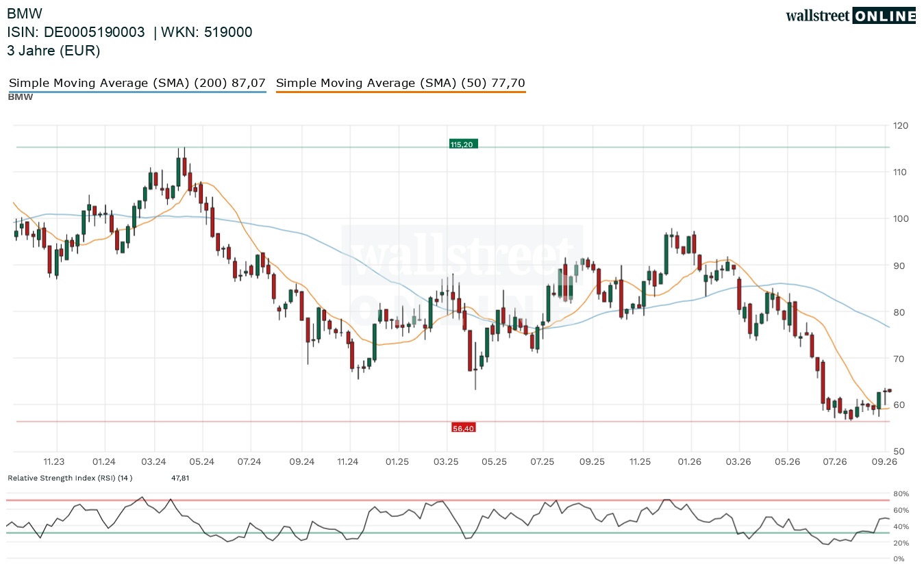Click the 05.26 date axis label

tap(788, 462)
